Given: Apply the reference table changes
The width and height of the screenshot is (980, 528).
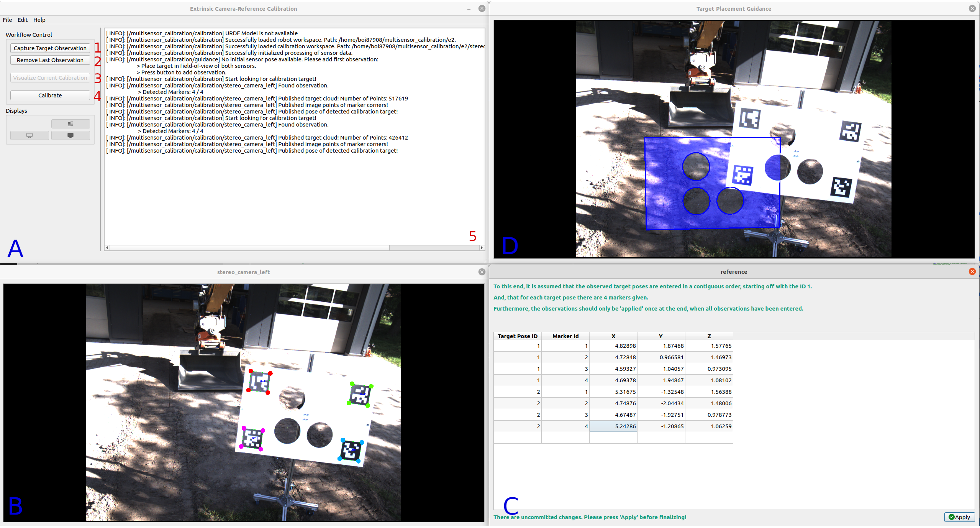Looking at the screenshot, I should tap(959, 517).
